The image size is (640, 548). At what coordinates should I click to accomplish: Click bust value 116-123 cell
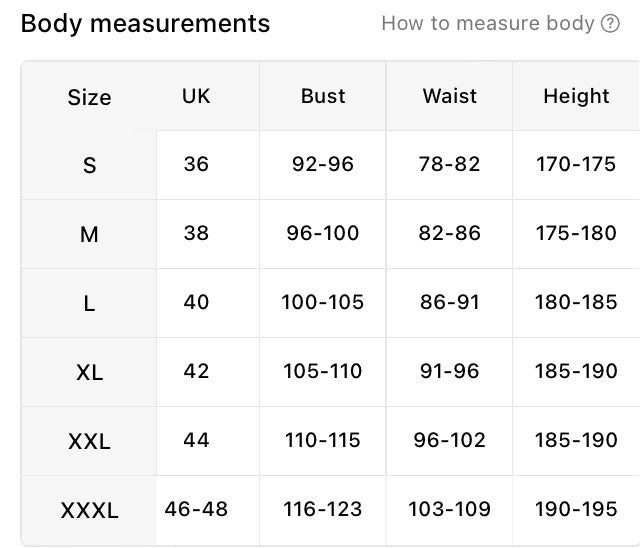click(x=323, y=510)
